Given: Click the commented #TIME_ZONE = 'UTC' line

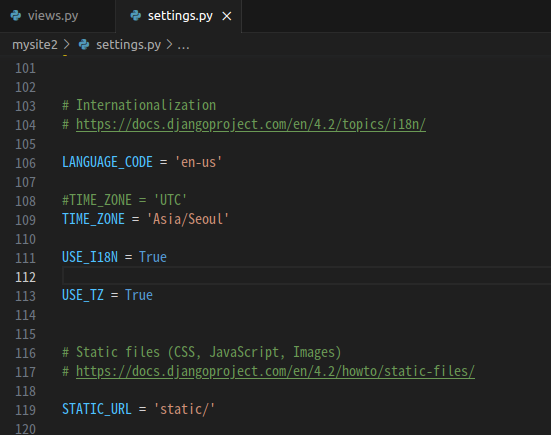Looking at the screenshot, I should 124,200.
